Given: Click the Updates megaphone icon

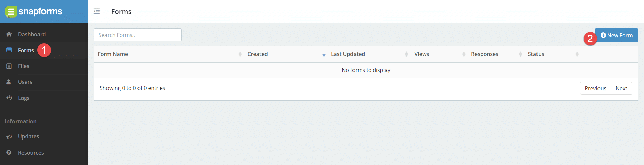Looking at the screenshot, I should pos(9,136).
